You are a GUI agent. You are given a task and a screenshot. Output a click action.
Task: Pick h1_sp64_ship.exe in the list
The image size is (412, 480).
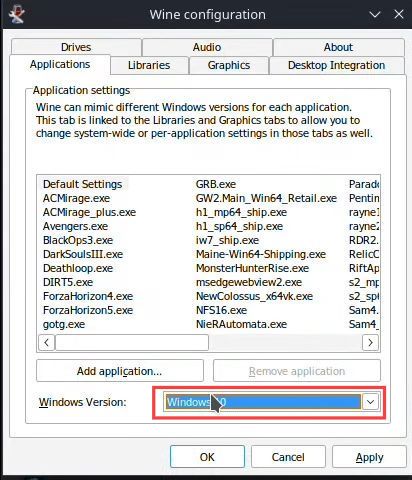(x=239, y=226)
